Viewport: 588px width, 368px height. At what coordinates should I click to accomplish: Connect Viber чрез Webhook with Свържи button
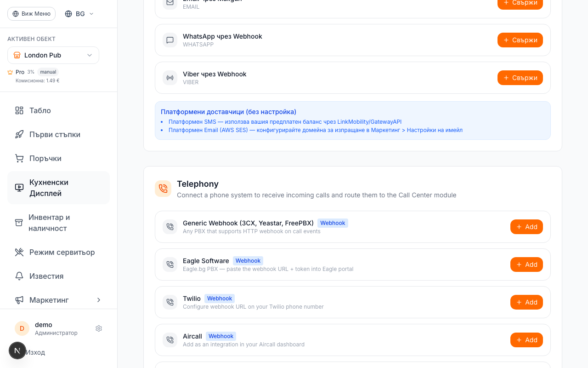(520, 78)
